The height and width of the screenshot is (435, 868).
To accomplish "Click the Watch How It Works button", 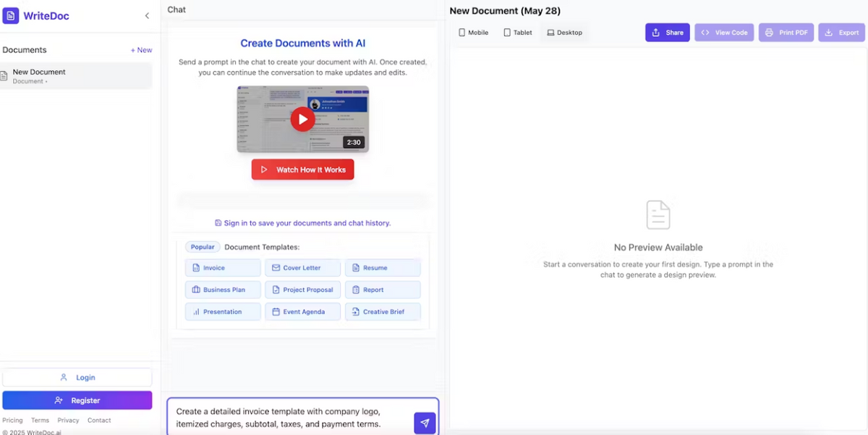I will click(302, 169).
